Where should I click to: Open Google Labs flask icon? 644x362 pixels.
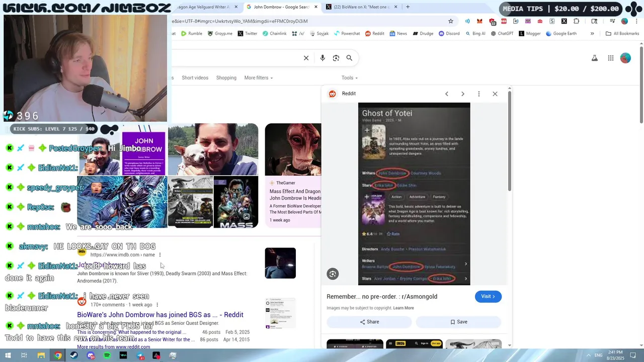tap(595, 58)
